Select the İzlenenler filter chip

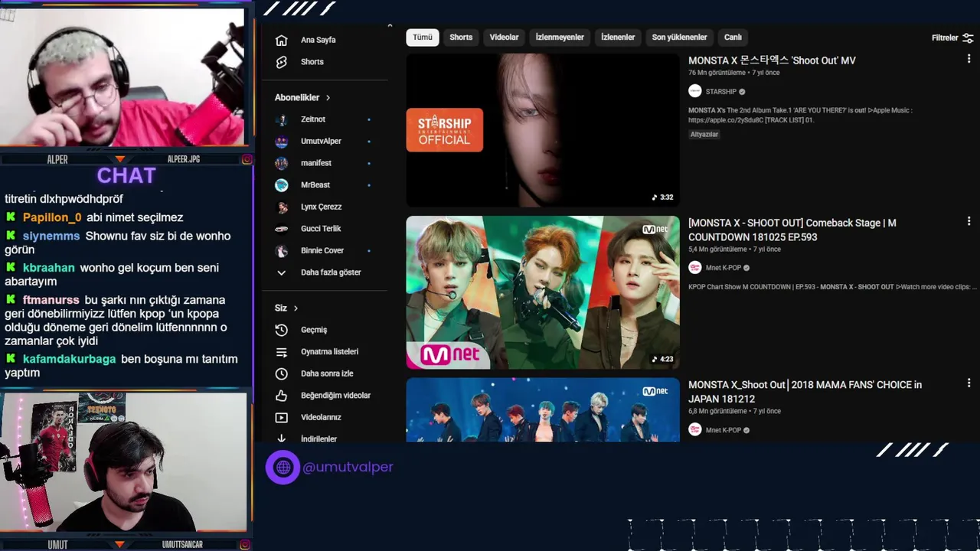(618, 37)
